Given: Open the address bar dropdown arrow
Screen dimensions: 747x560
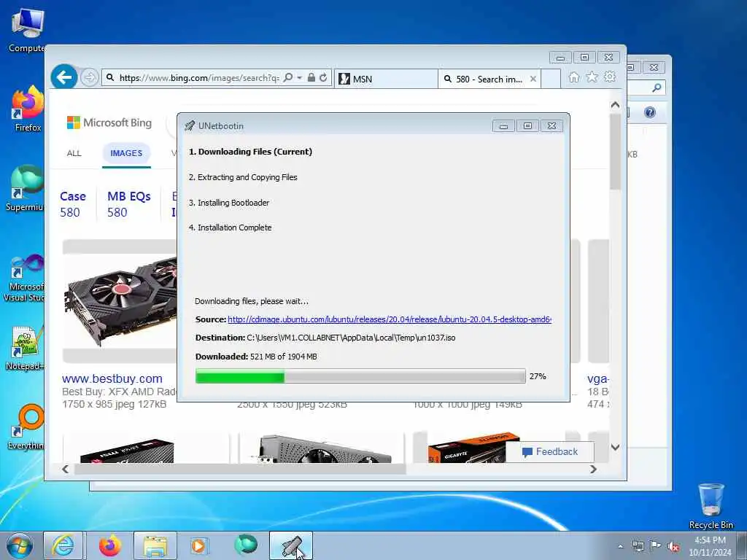Looking at the screenshot, I should click(x=300, y=77).
